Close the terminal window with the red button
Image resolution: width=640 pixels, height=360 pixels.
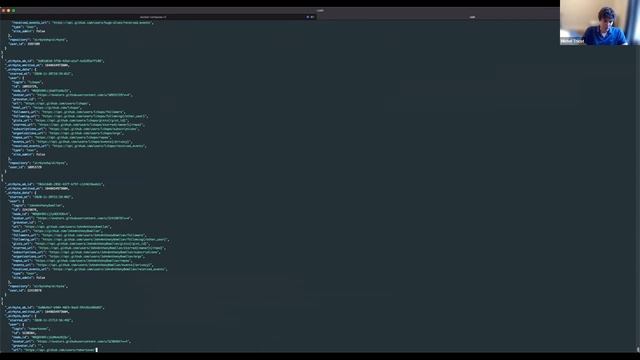coord(3,10)
